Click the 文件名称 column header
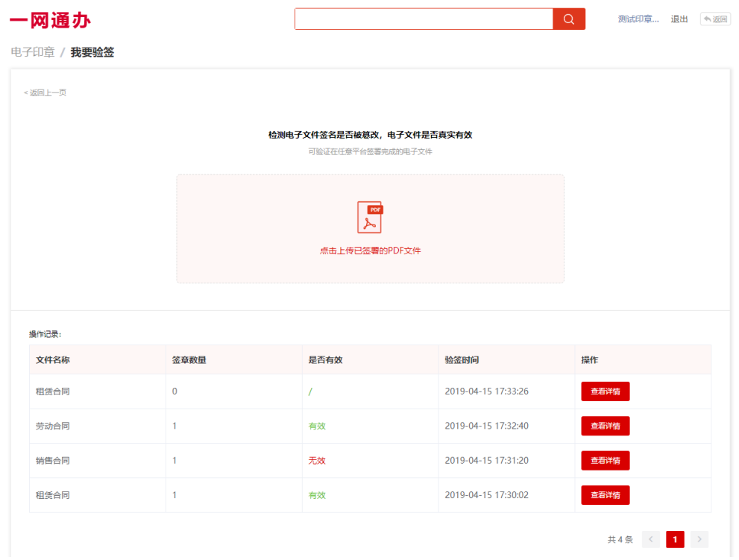Screen dimensions: 739x560 [53, 359]
